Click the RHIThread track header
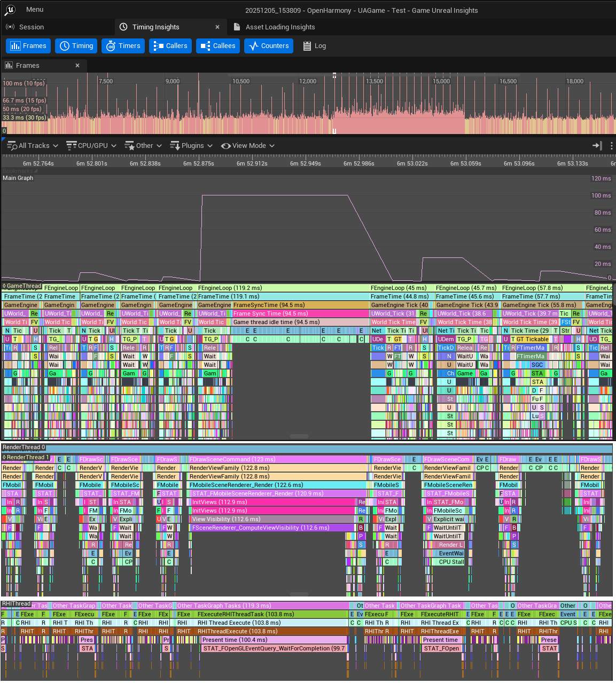The image size is (616, 683). (16, 604)
